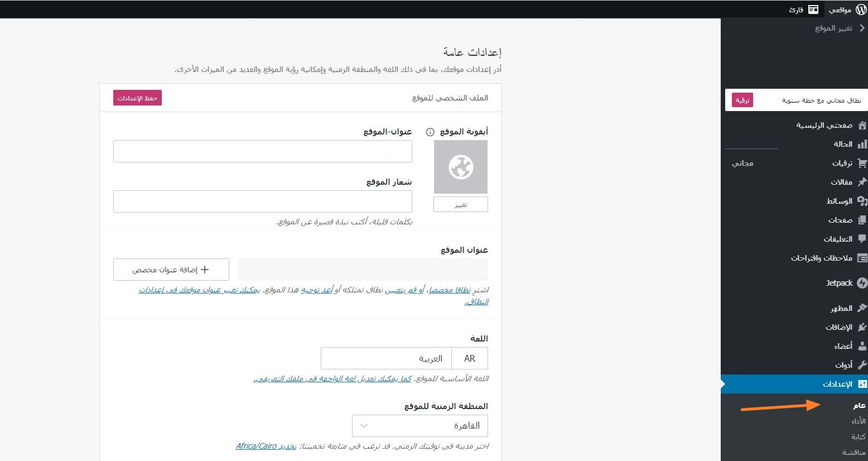Click the ترقية upgrade button
This screenshot has height=461, width=868.
coord(742,100)
